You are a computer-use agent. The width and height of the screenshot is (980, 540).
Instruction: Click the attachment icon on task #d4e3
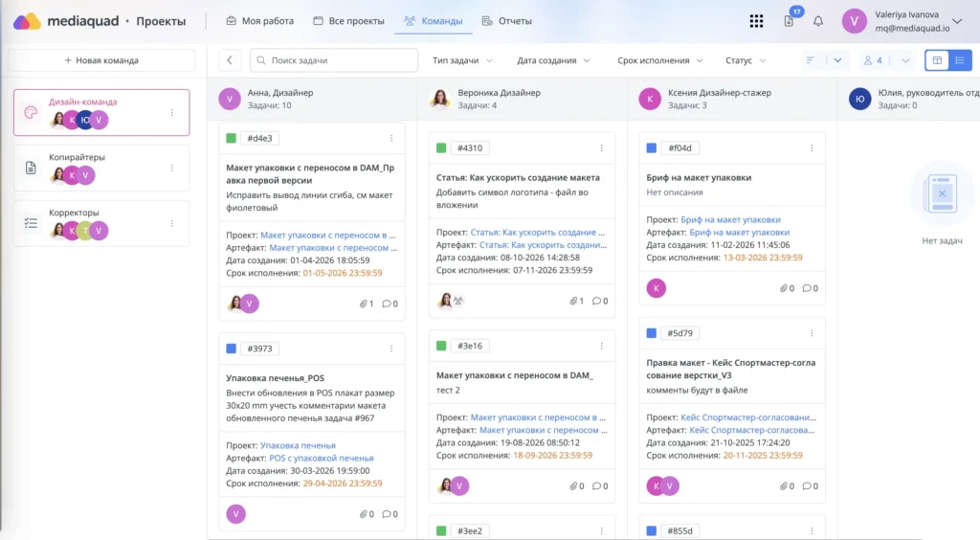(x=363, y=304)
